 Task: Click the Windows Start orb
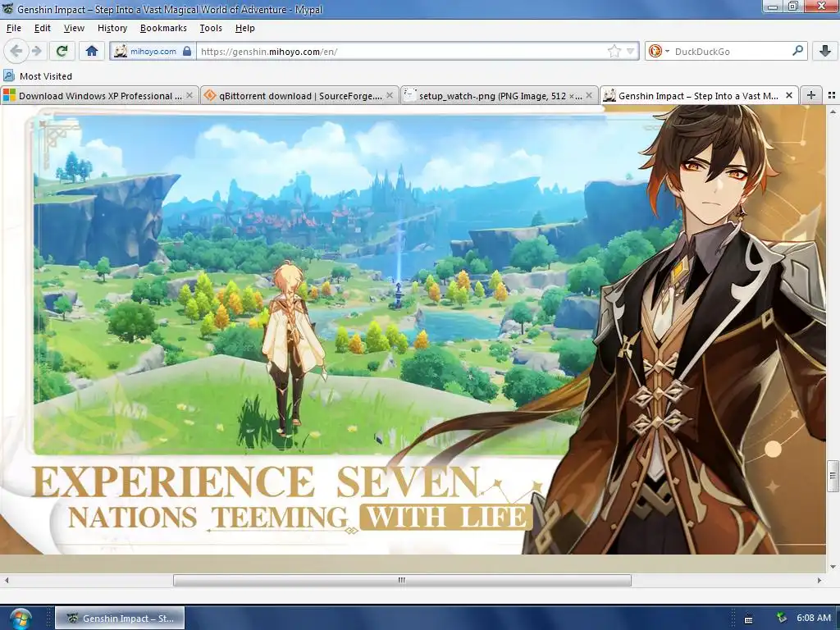click(21, 619)
